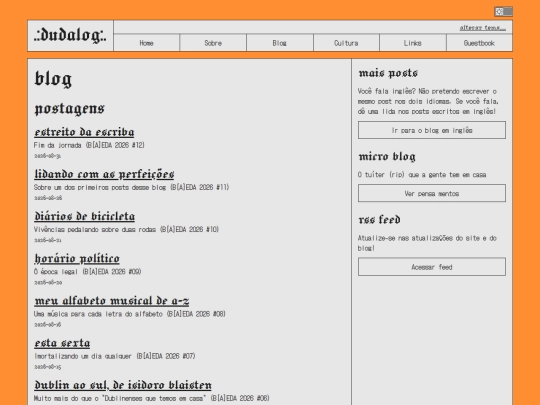
Task: Toggle the light/dark mode switch
Action: click(503, 11)
